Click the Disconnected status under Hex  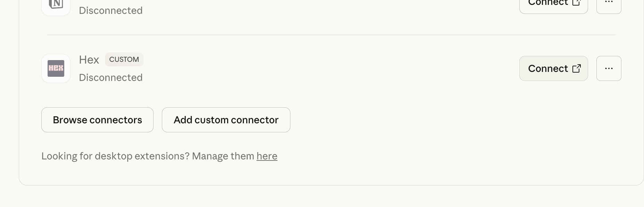click(110, 77)
